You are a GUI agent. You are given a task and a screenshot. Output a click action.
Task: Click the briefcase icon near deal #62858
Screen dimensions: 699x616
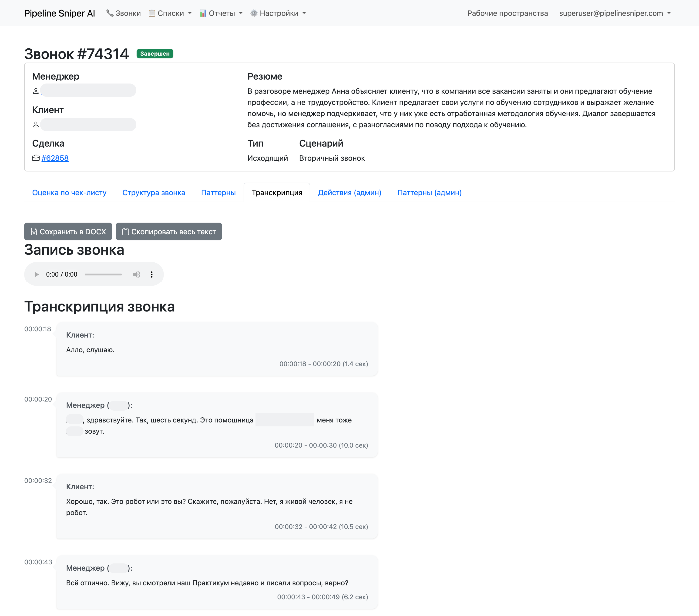coord(36,158)
